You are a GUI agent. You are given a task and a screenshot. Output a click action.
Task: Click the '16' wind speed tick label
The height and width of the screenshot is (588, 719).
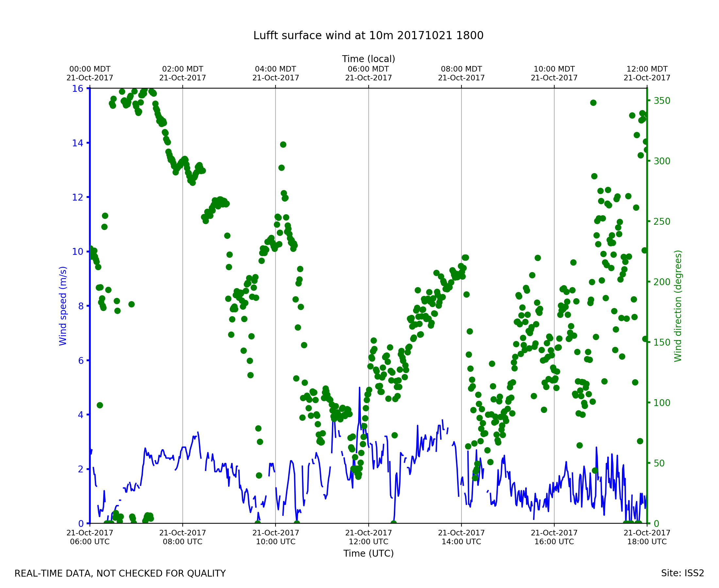(x=77, y=89)
